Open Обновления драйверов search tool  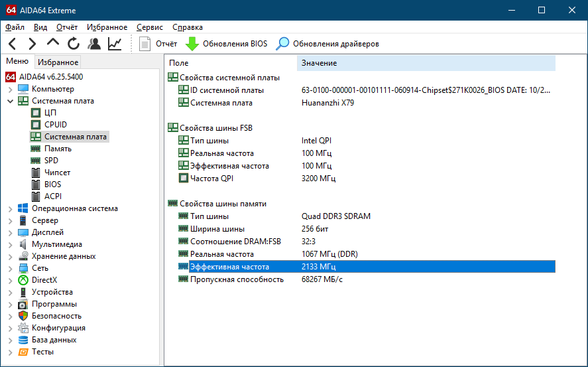327,44
